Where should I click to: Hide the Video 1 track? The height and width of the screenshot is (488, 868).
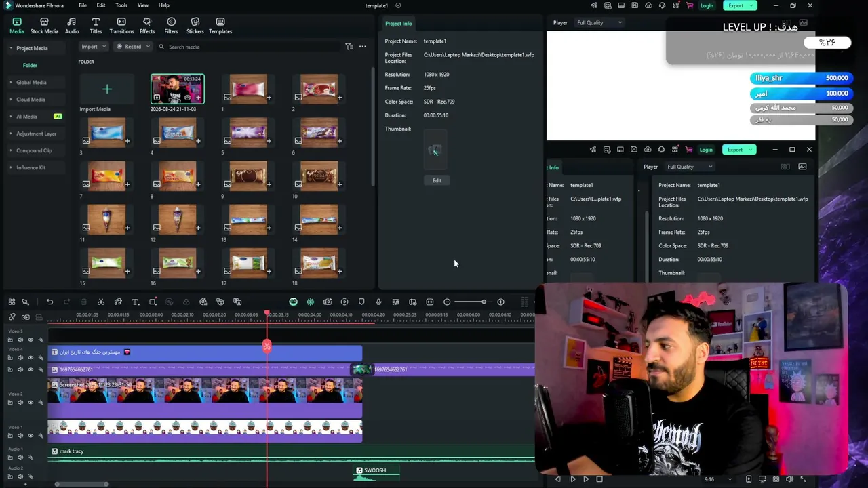pos(31,435)
